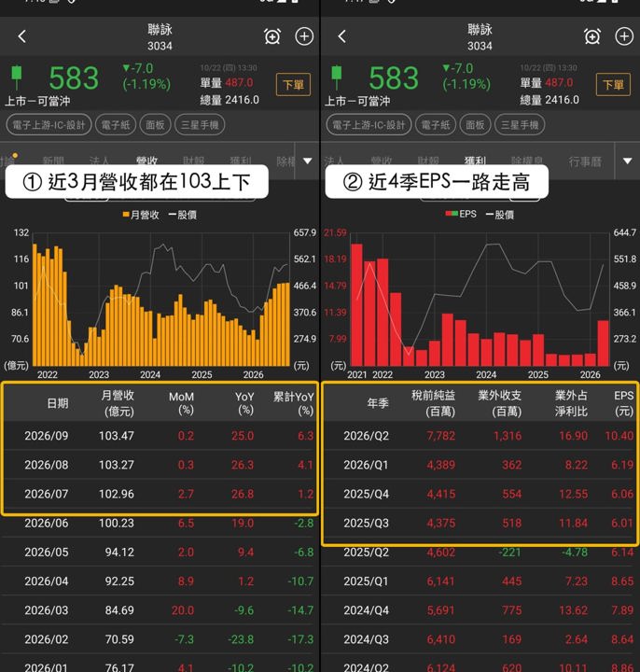Select the 2025/Q1 earnings row
640x672 pixels.
[x=480, y=581]
